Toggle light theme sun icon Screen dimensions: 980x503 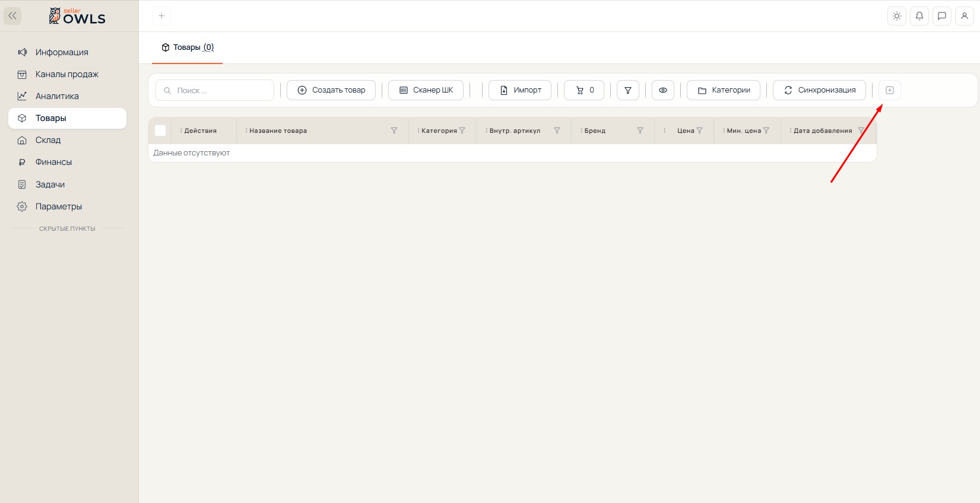[897, 16]
